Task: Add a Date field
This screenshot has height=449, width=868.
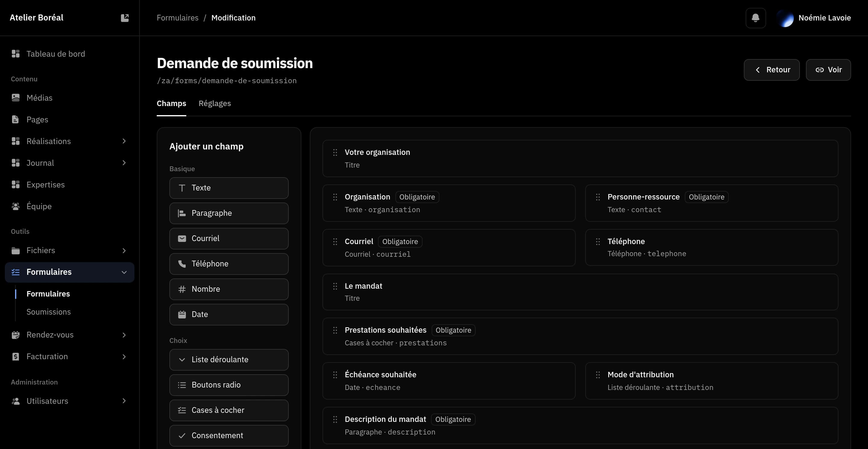Action: point(229,314)
